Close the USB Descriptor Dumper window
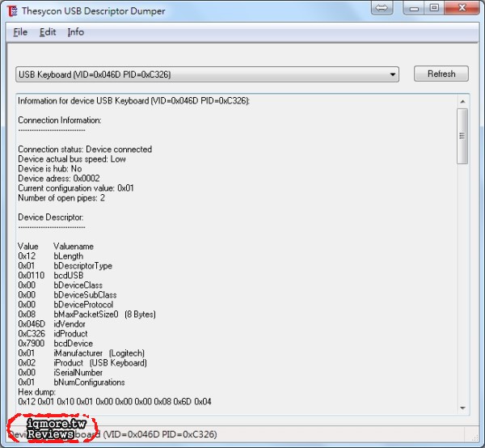 (x=462, y=8)
